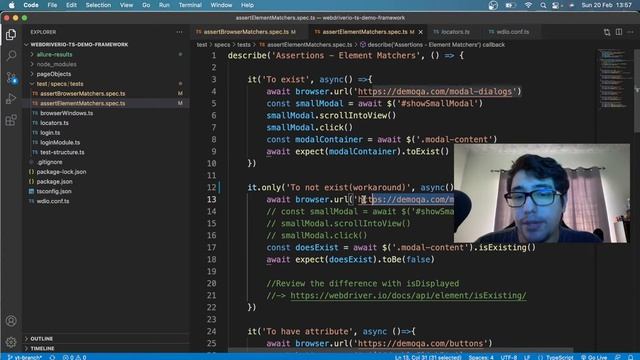Synchronize changes in status bar
Viewport: 640px width, 360px height.
[52, 357]
